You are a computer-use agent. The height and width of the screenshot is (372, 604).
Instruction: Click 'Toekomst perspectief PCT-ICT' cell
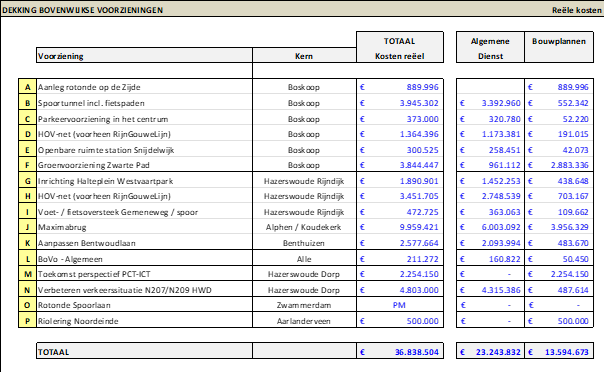tap(144, 274)
